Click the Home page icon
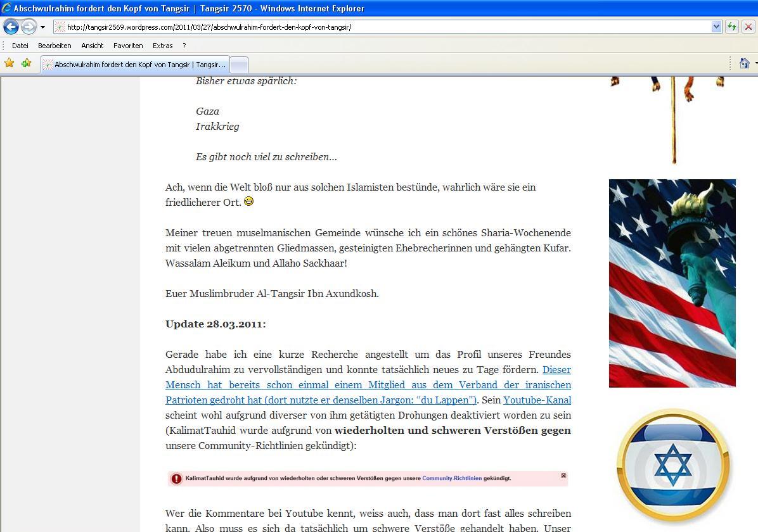 pyautogui.click(x=744, y=63)
